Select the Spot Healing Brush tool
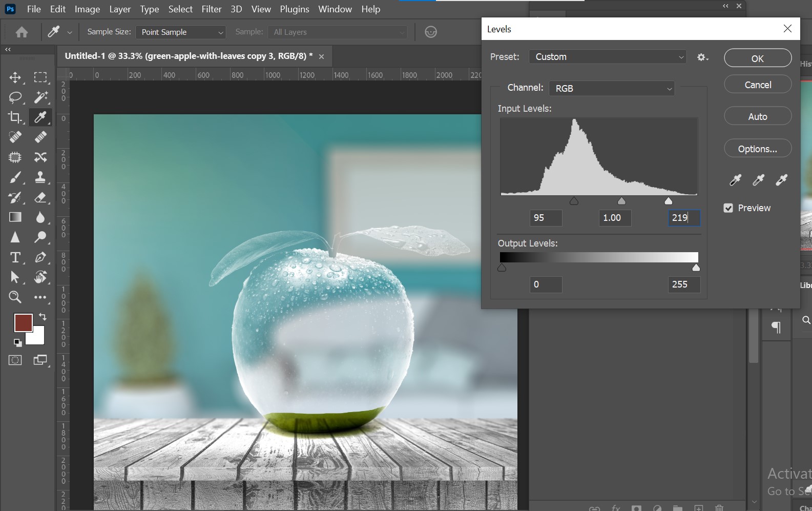Image resolution: width=812 pixels, height=511 pixels. (x=15, y=137)
